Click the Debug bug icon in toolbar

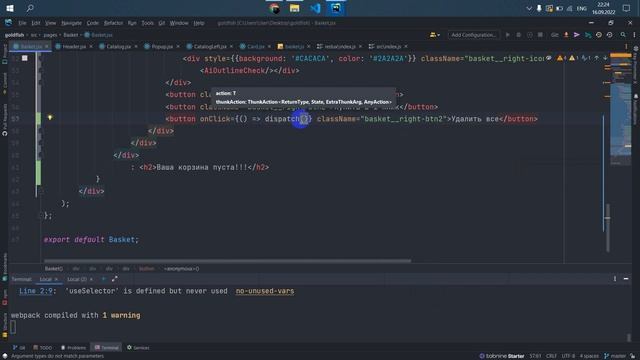click(518, 35)
